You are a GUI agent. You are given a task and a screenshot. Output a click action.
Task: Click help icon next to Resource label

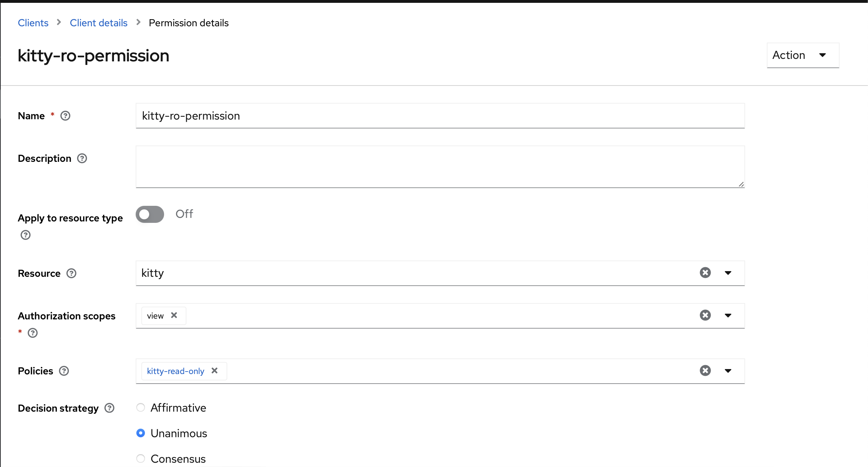tap(71, 273)
